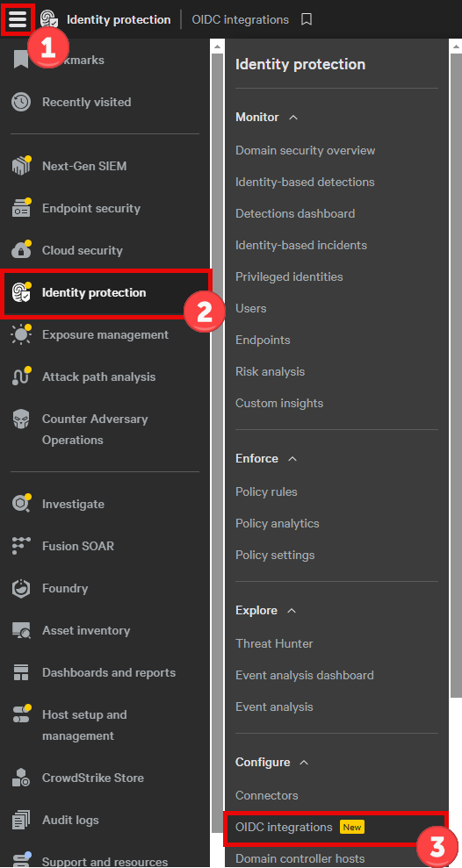The width and height of the screenshot is (462, 868).
Task: Select the Foundry icon
Action: click(x=21, y=588)
